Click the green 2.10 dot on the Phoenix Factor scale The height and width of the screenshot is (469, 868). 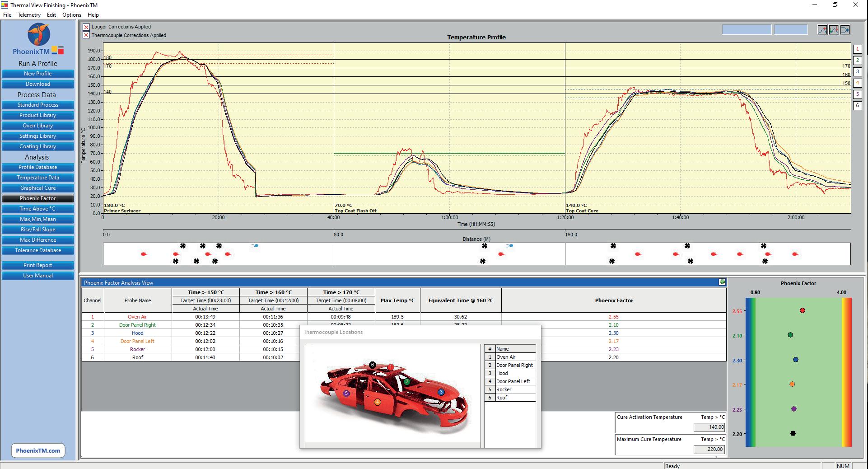coord(790,335)
